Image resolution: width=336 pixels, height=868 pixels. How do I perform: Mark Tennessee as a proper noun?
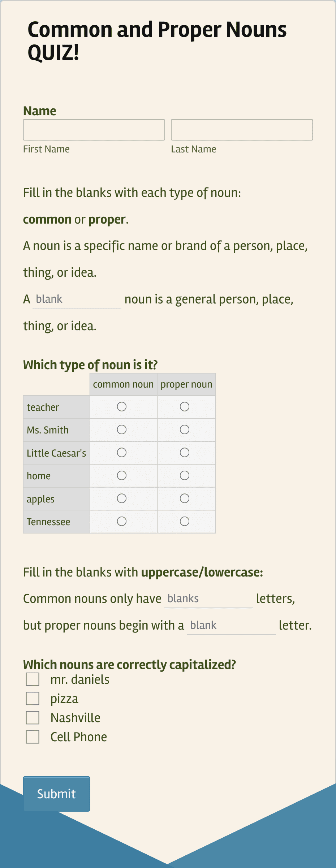point(185,521)
